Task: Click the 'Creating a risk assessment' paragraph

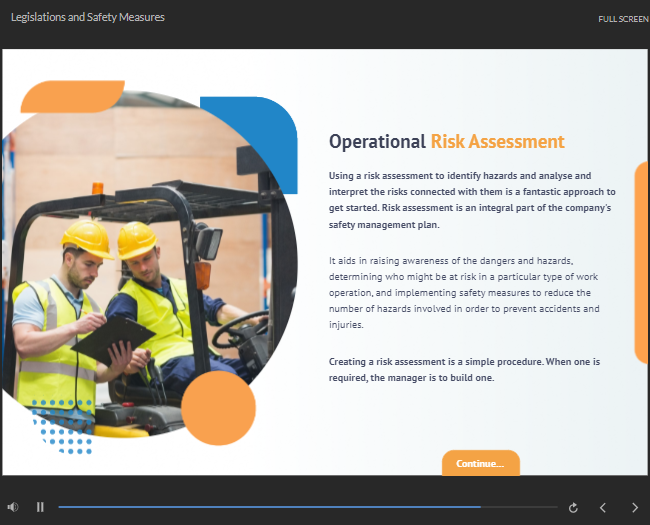Action: pyautogui.click(x=478, y=368)
